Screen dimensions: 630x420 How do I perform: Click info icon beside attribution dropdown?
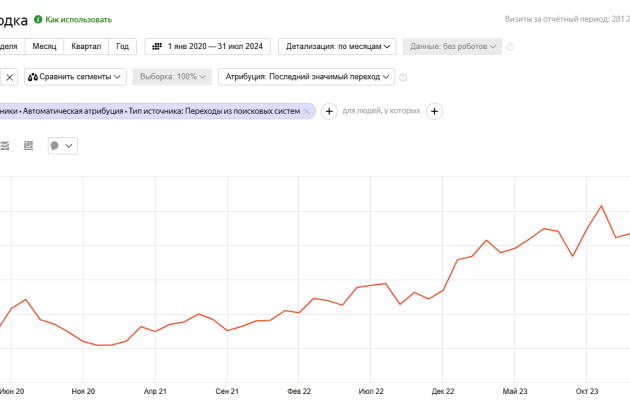pos(406,76)
